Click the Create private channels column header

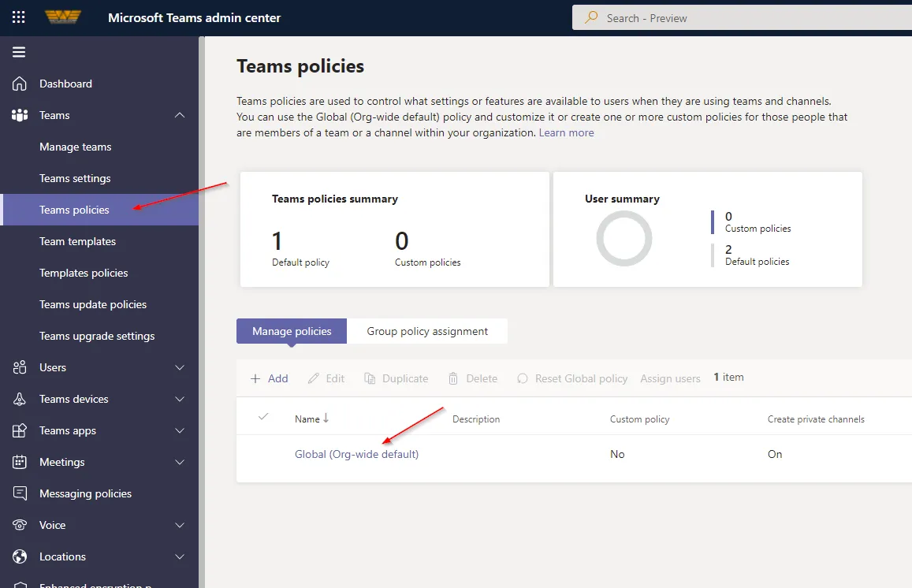pyautogui.click(x=816, y=419)
